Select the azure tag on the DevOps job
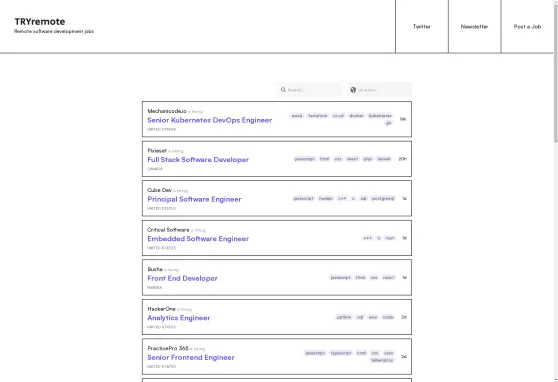Screen dimensions: 558x382 point(297,116)
